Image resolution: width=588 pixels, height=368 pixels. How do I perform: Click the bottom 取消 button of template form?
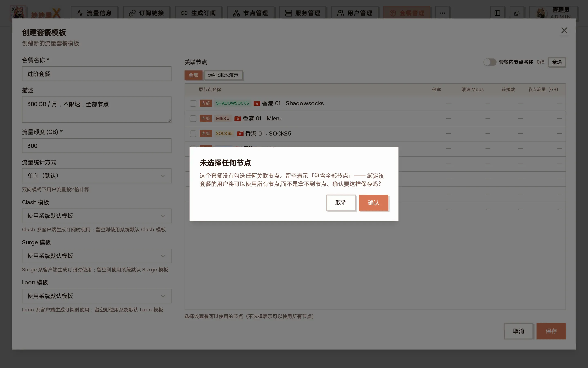click(519, 331)
